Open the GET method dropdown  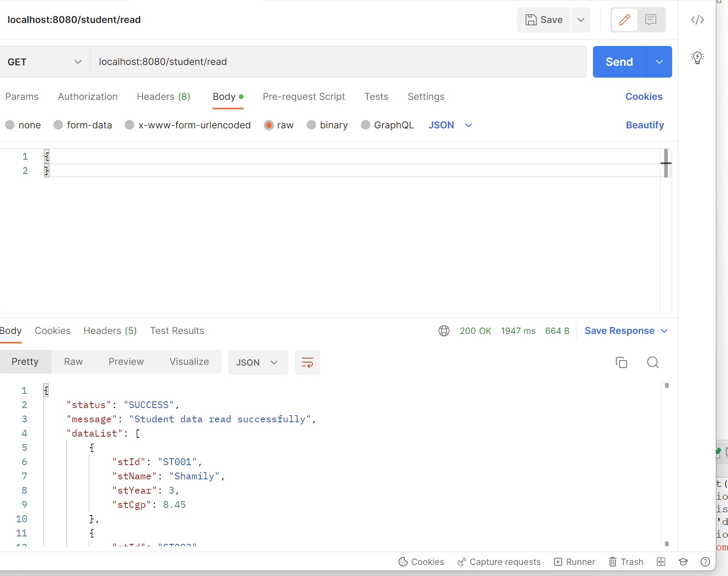point(44,62)
